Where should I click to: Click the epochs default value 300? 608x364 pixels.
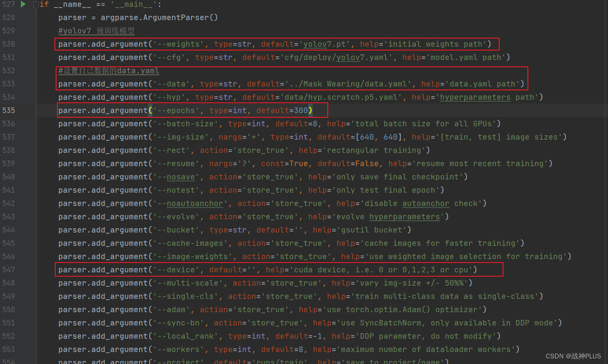coord(301,110)
